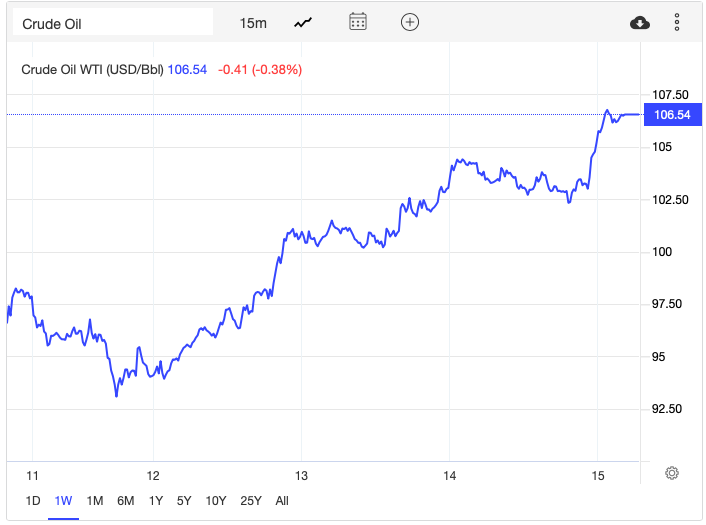Select the All time range

[282, 500]
